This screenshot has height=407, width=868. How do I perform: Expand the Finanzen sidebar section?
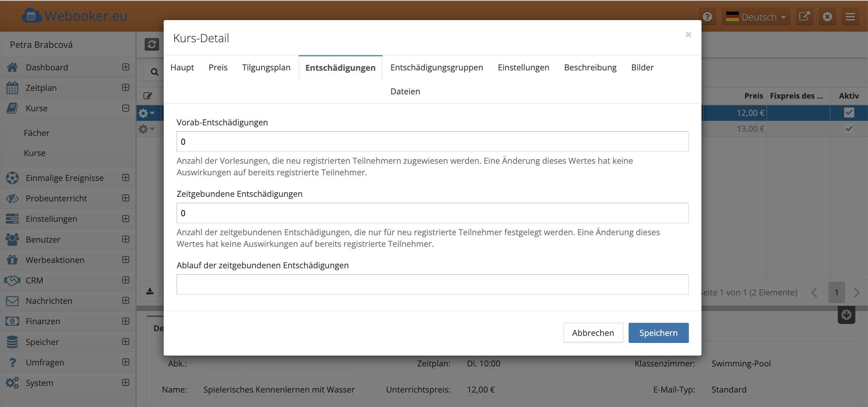tap(126, 321)
